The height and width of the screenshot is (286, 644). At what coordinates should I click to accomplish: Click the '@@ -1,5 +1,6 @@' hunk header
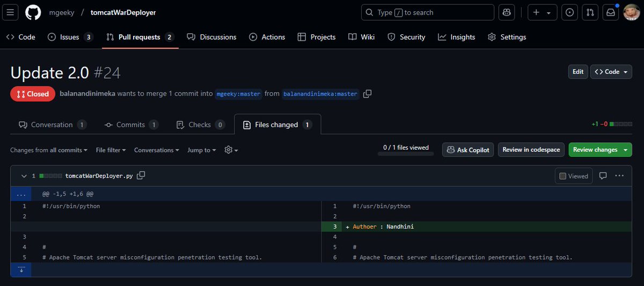click(68, 194)
